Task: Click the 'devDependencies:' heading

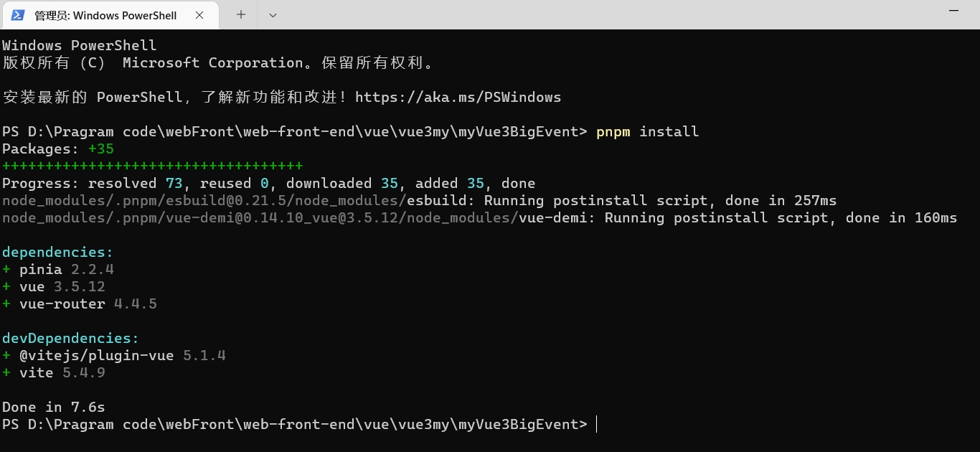Action: click(70, 338)
